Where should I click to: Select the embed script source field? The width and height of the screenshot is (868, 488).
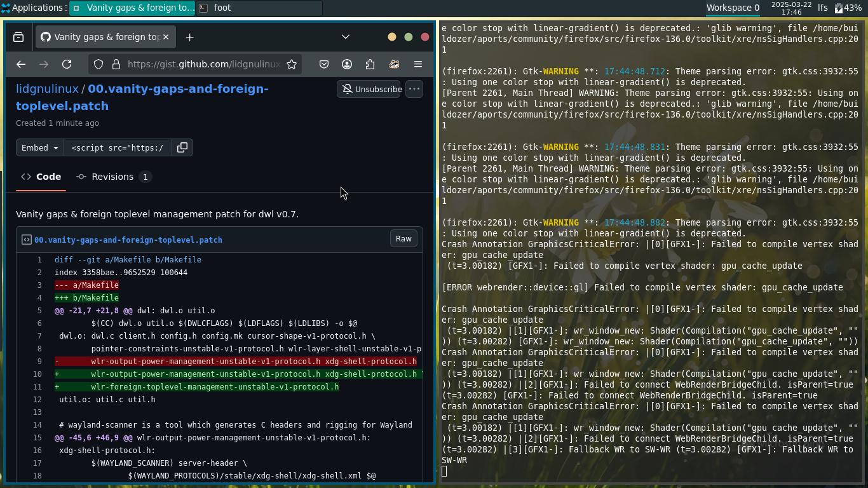(118, 147)
